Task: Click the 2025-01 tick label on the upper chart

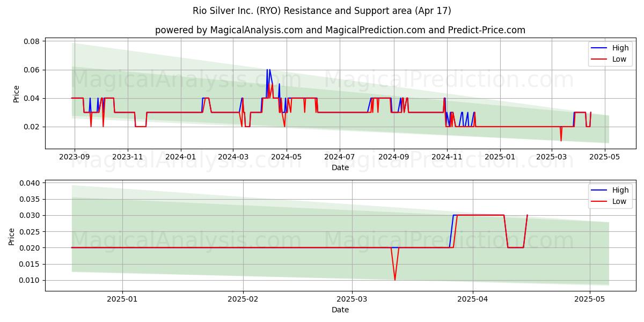Action: 500,157
